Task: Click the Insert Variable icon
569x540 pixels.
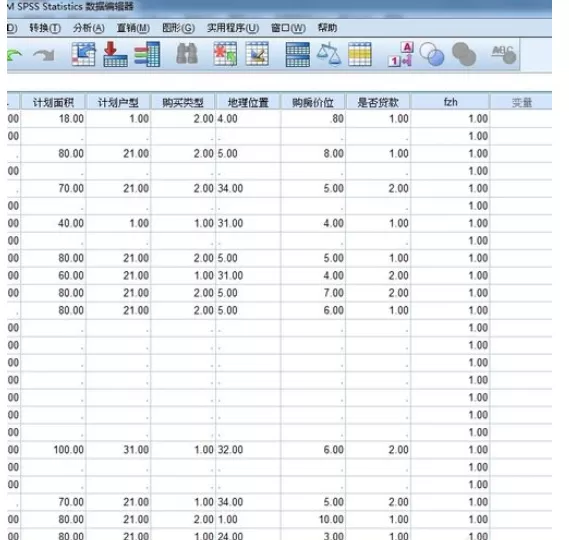Action: (257, 54)
